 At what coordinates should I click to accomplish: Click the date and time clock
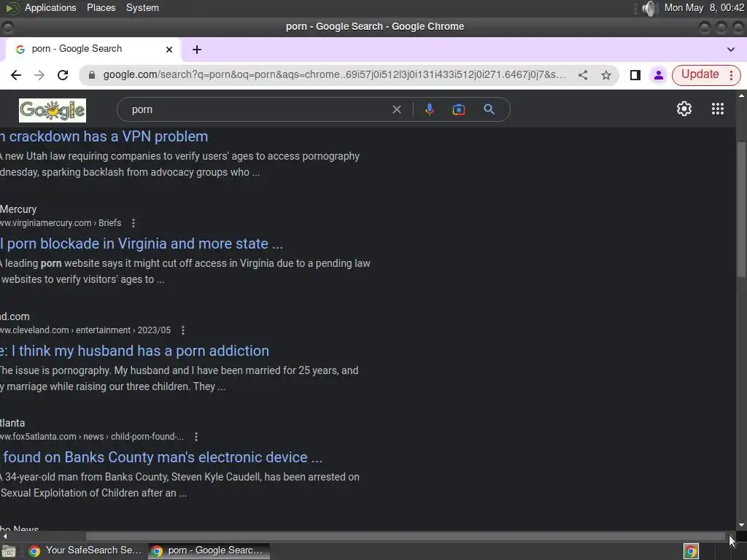click(704, 7)
